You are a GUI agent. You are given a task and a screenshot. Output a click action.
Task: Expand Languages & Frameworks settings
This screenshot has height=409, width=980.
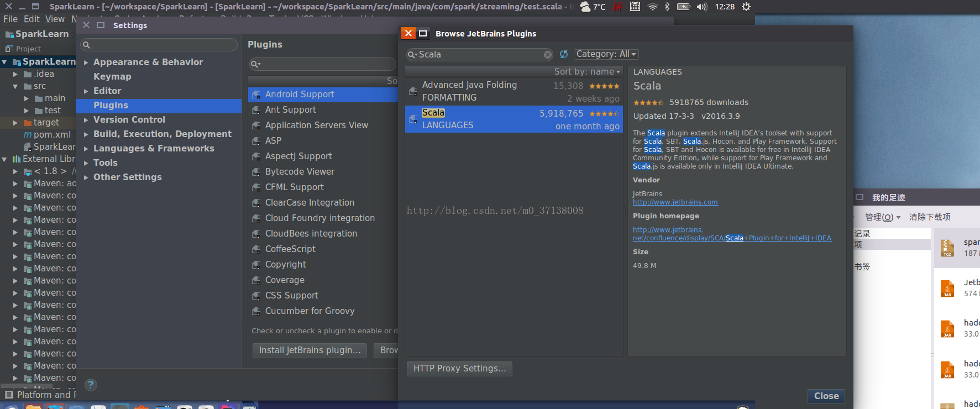point(86,149)
